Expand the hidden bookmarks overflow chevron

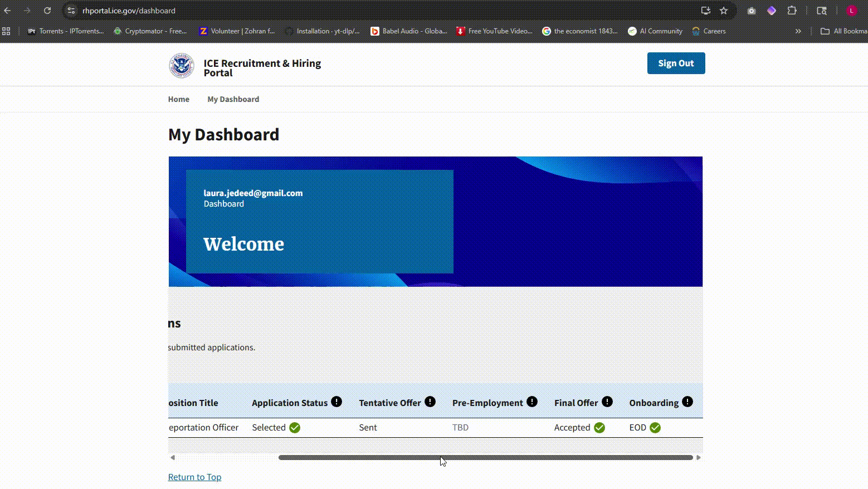pos(798,31)
